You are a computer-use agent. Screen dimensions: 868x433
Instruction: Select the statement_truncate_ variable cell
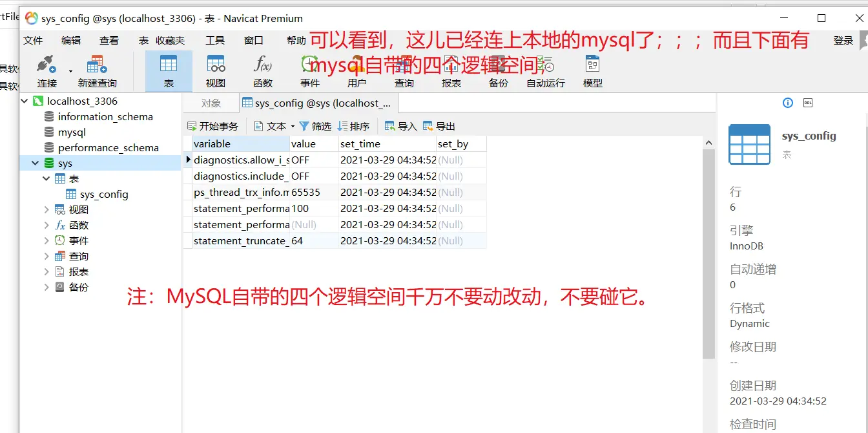click(241, 241)
